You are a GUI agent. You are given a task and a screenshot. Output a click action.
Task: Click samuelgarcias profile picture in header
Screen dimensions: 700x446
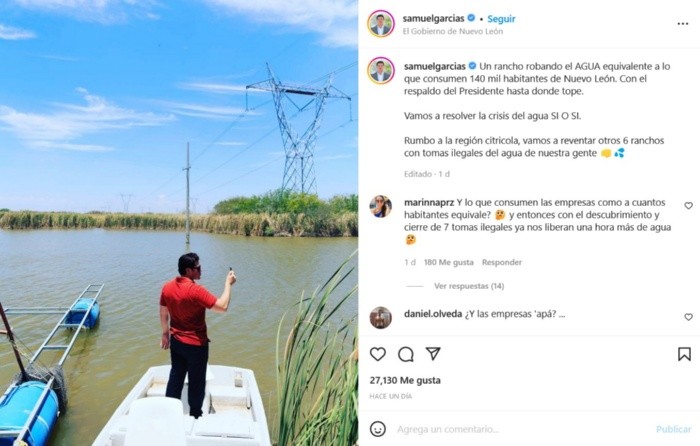coord(381,24)
